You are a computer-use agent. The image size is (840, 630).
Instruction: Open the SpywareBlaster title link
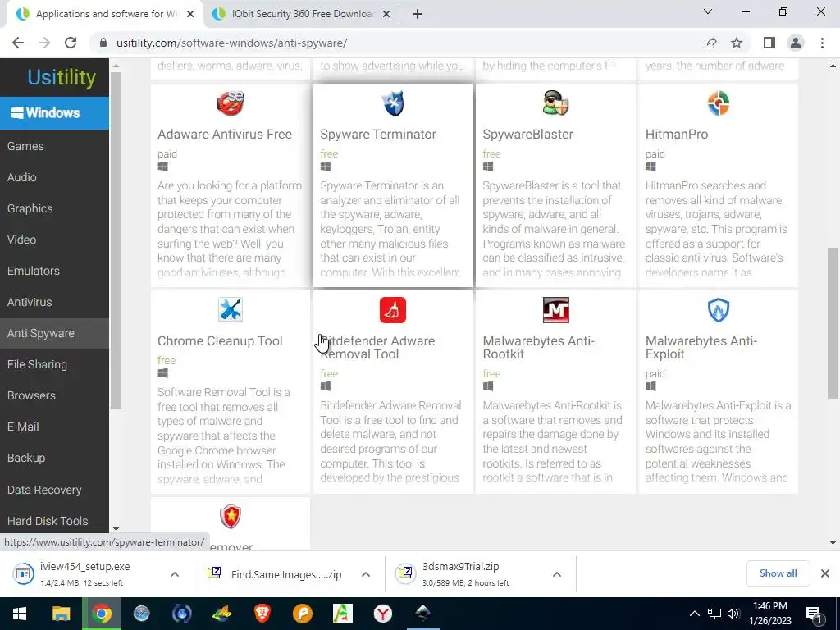[x=527, y=134]
